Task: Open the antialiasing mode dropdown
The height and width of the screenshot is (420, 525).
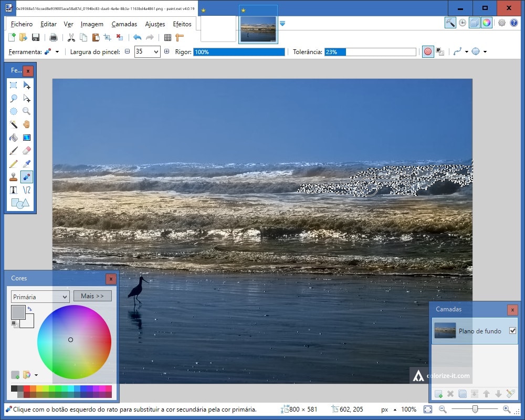Action: (x=466, y=51)
